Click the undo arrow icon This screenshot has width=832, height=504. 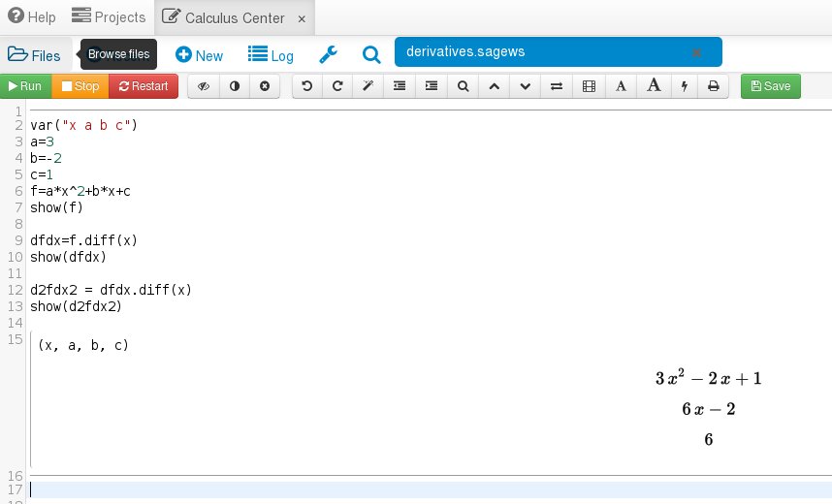[307, 86]
